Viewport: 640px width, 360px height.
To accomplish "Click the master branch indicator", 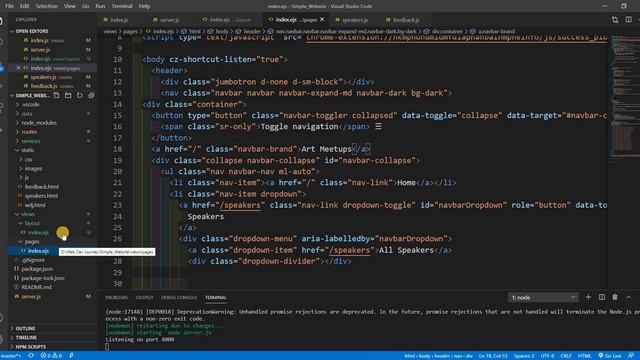I will 11,356.
